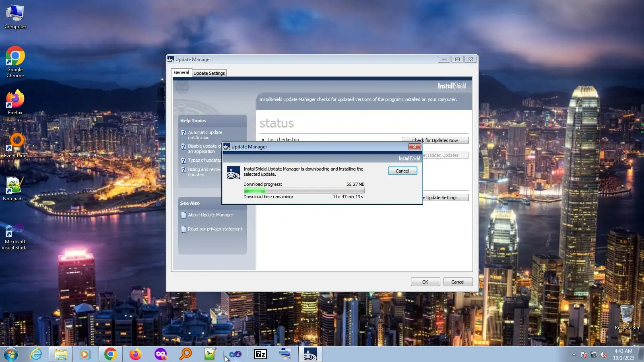The image size is (644, 362).
Task: Click the "See Also" panel heading
Action: pyautogui.click(x=190, y=203)
